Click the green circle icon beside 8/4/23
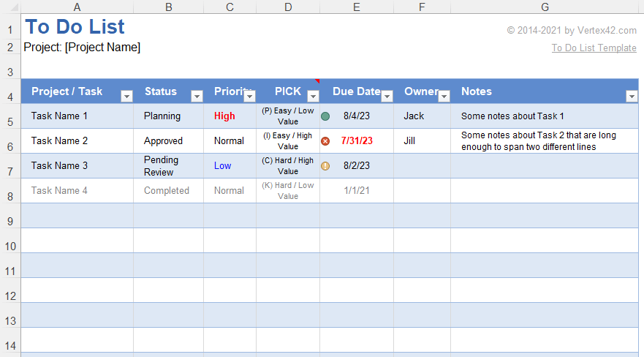This screenshot has height=357, width=644. coord(325,116)
